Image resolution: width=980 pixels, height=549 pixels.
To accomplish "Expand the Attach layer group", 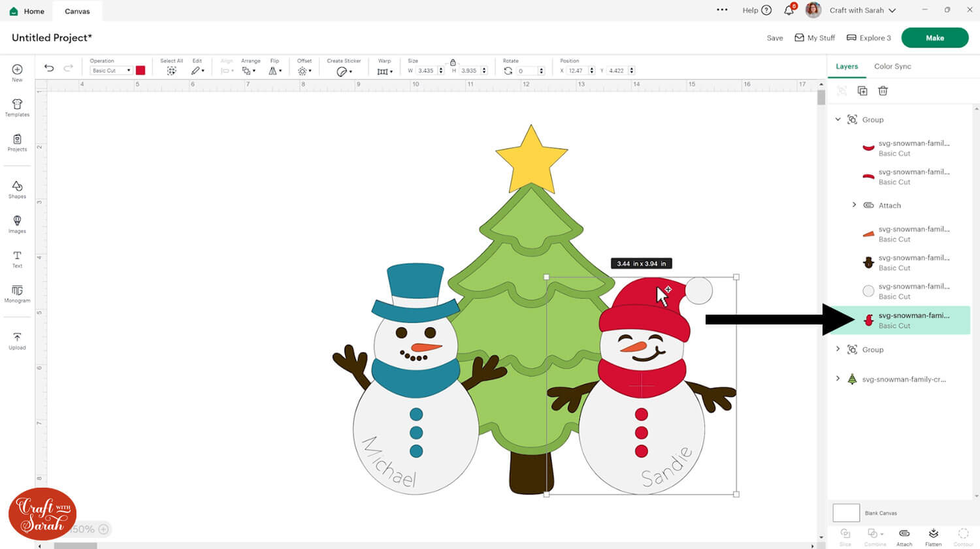I will click(854, 205).
